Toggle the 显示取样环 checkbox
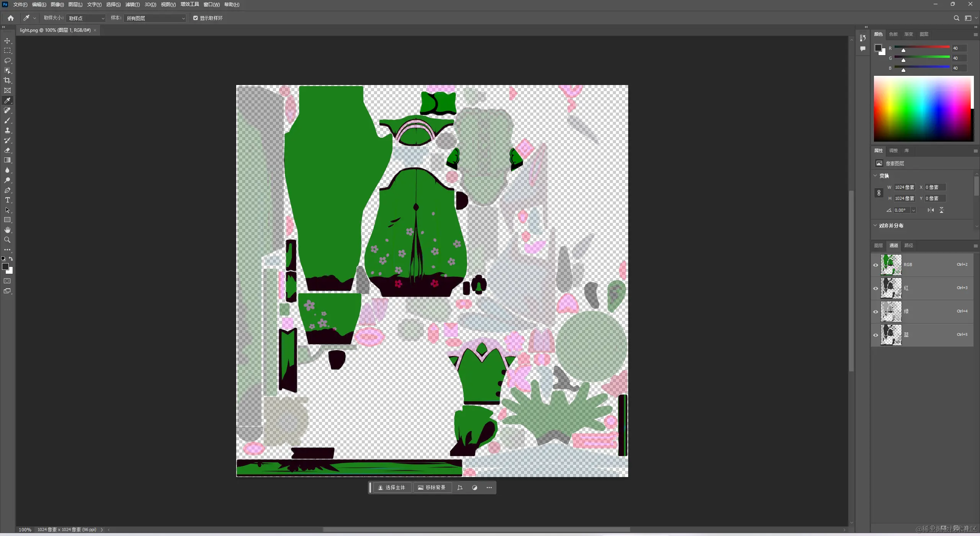Screen dimensions: 980x536 pyautogui.click(x=196, y=18)
